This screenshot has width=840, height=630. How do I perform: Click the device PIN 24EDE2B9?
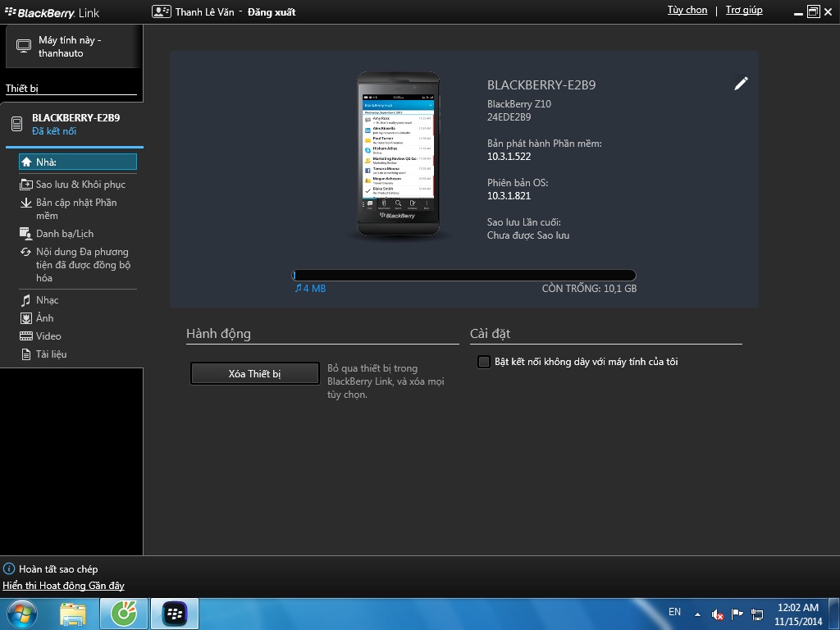pyautogui.click(x=509, y=116)
